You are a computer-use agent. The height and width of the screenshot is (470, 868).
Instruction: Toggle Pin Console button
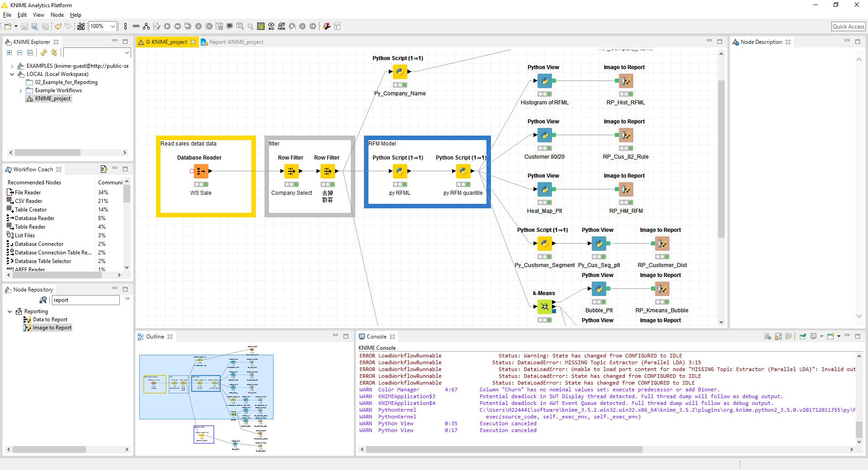click(803, 336)
